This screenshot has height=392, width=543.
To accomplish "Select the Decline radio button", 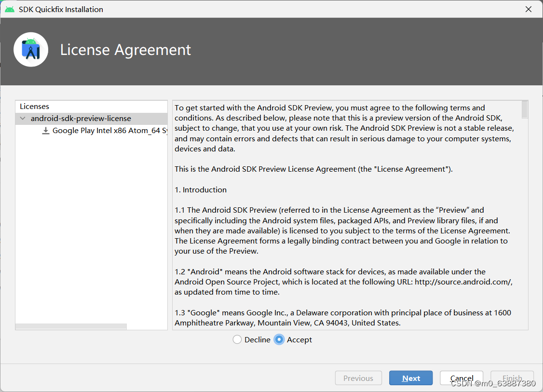I will coord(237,340).
